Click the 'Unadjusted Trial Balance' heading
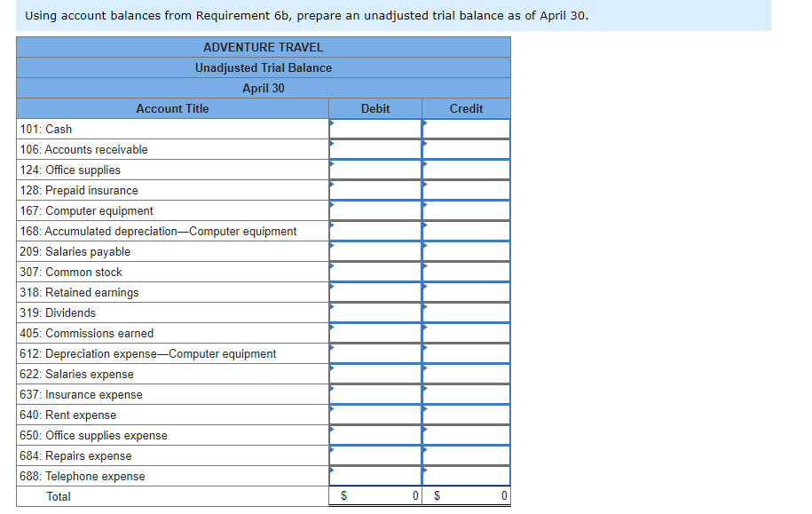 point(264,67)
